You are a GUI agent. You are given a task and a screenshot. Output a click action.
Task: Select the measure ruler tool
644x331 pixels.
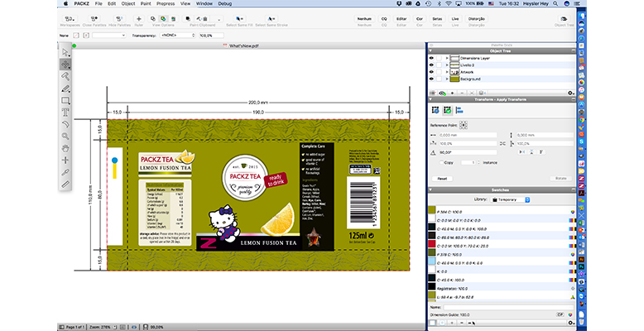[65, 185]
